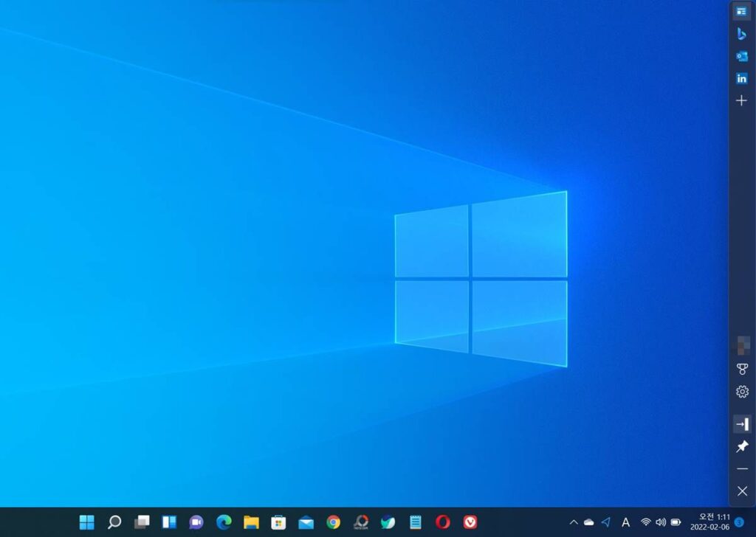The image size is (756, 537).
Task: Open Edge bar settings gear
Action: pos(742,392)
